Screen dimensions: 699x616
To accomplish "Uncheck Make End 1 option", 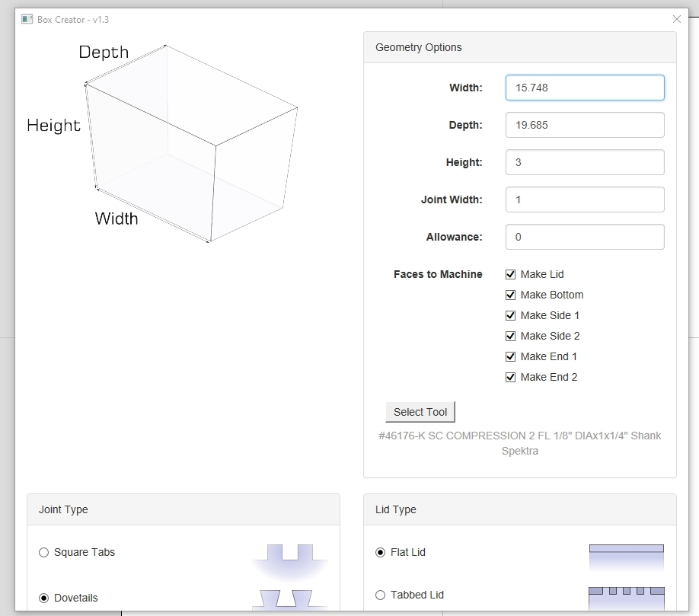I will click(x=511, y=356).
